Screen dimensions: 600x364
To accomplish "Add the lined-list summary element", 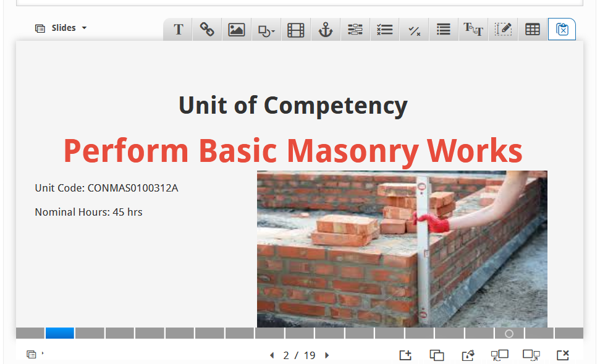I will pyautogui.click(x=444, y=30).
